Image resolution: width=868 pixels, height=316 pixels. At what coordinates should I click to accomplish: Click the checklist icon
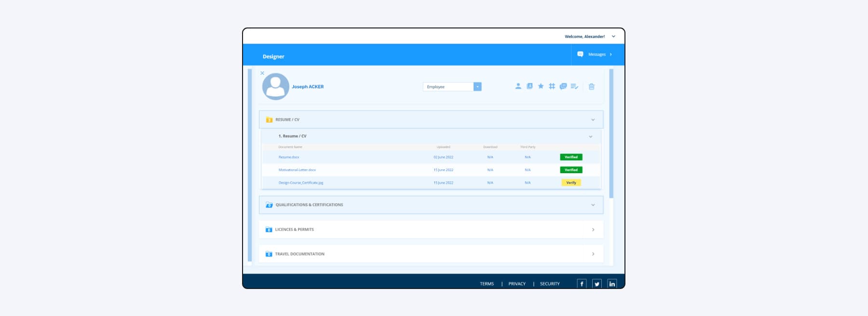(574, 86)
